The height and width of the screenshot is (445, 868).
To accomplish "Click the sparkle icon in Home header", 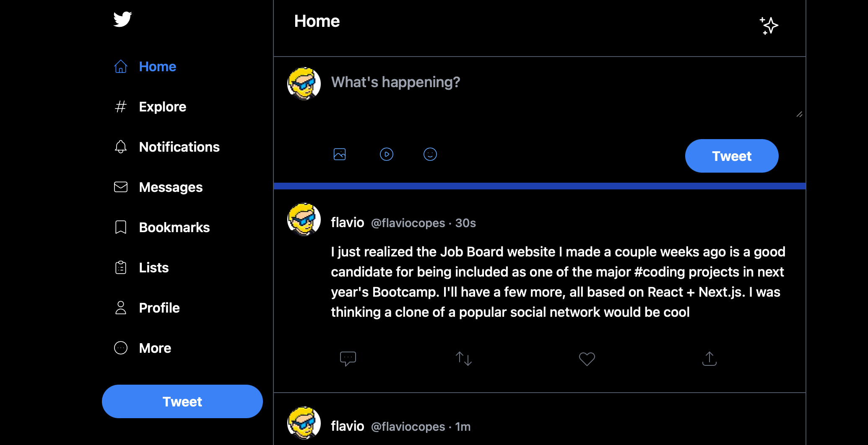I will click(769, 26).
